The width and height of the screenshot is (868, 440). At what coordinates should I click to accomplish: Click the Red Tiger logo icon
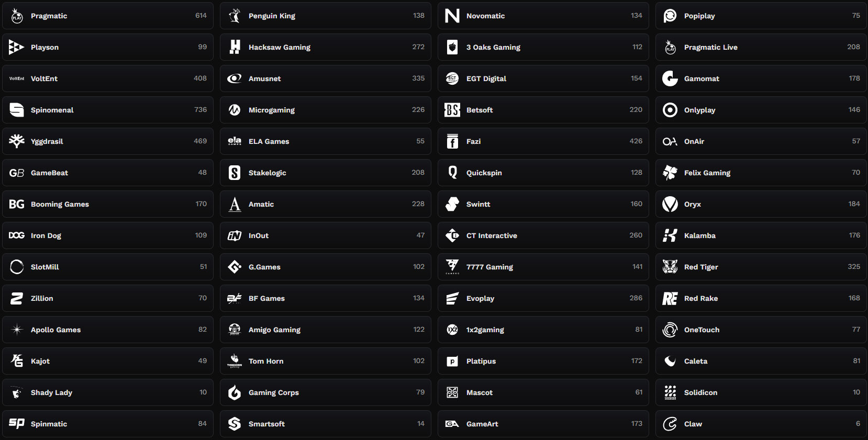click(670, 267)
